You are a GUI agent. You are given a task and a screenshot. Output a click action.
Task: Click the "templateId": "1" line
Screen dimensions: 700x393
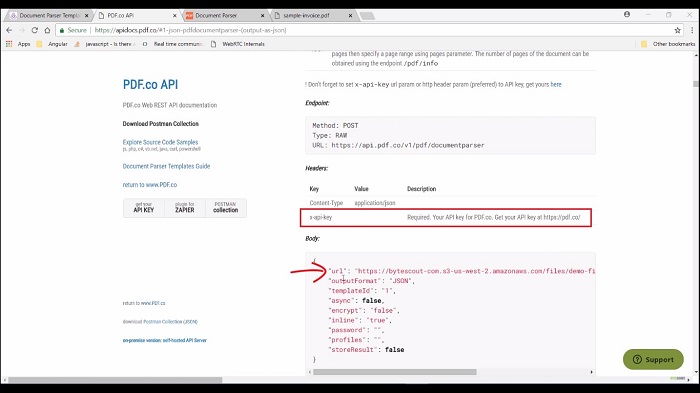point(362,291)
